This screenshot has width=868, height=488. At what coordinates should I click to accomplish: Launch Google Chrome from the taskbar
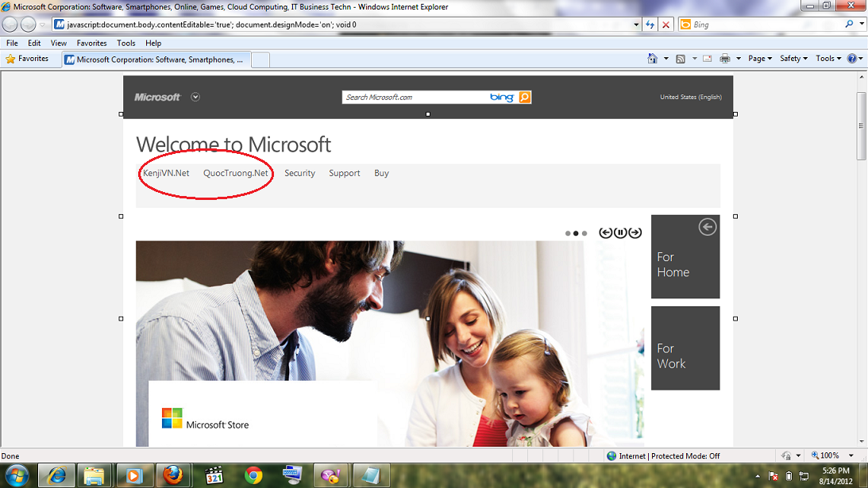click(253, 475)
